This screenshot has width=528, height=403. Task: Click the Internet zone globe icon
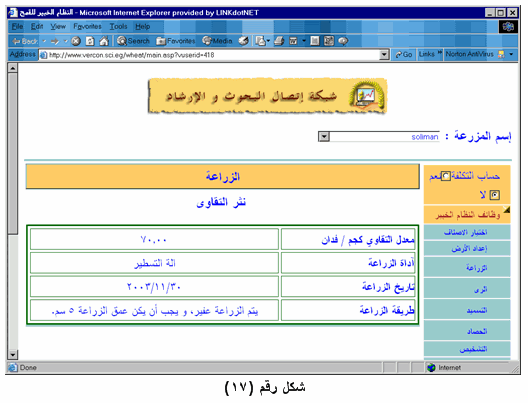[431, 368]
